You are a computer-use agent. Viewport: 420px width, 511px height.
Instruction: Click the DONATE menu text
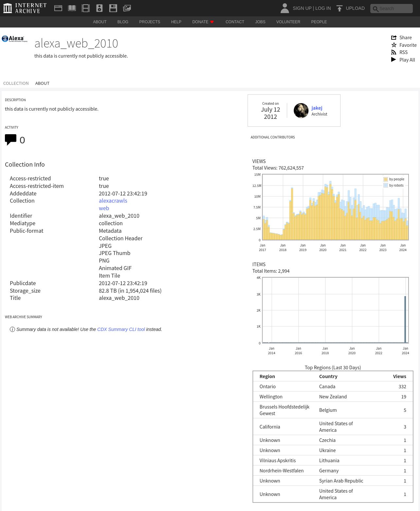pos(200,22)
